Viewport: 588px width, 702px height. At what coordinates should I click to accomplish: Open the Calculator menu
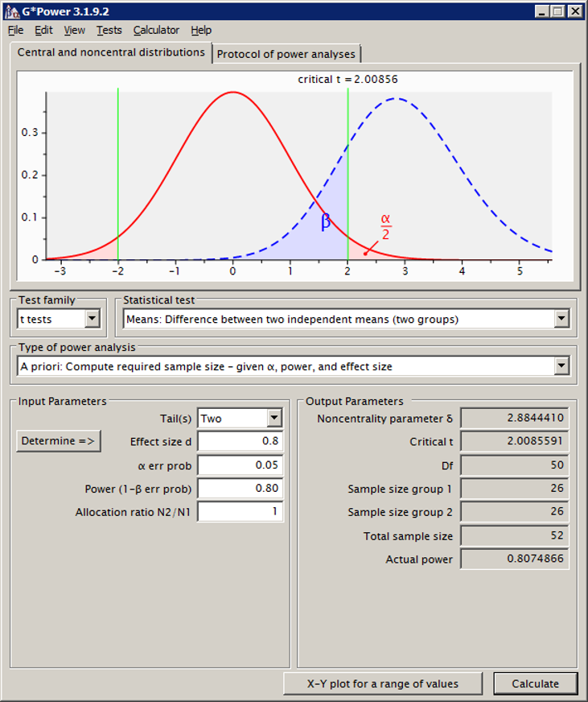pyautogui.click(x=156, y=30)
